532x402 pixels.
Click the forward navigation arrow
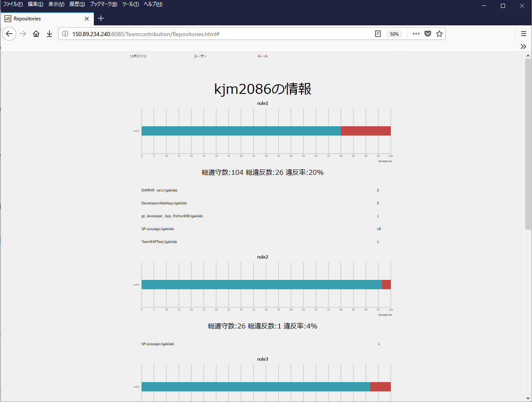23,34
